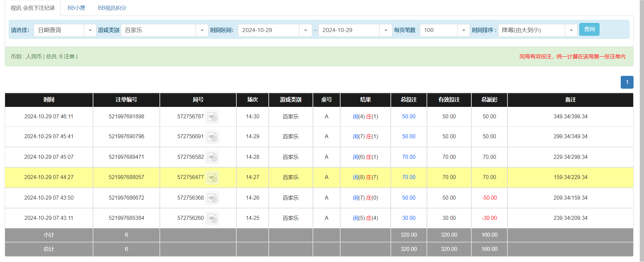Expand the end date dropdown arrow

point(385,30)
